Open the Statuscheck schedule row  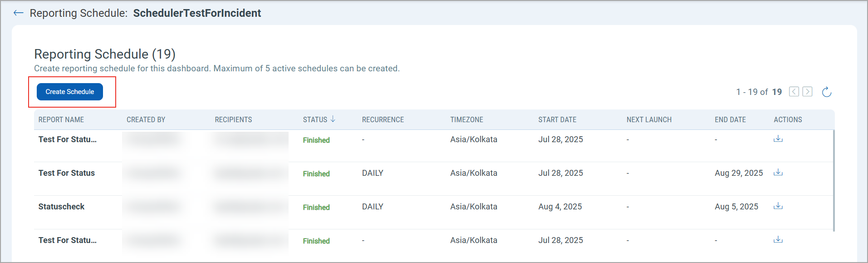[x=61, y=207]
